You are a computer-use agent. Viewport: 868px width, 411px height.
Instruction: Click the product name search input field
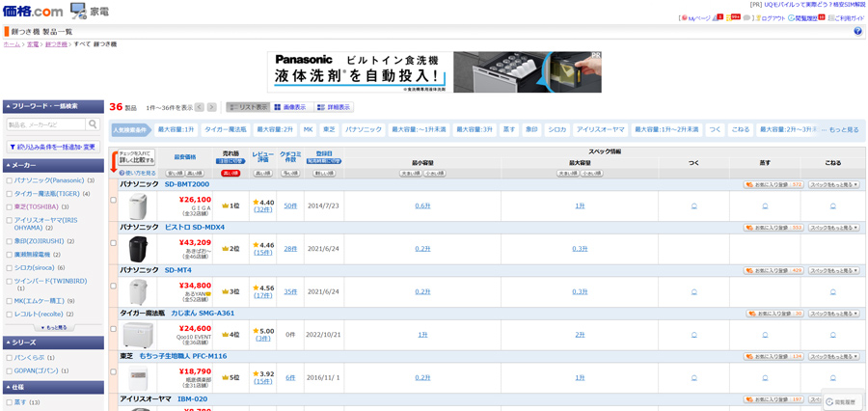(46, 124)
